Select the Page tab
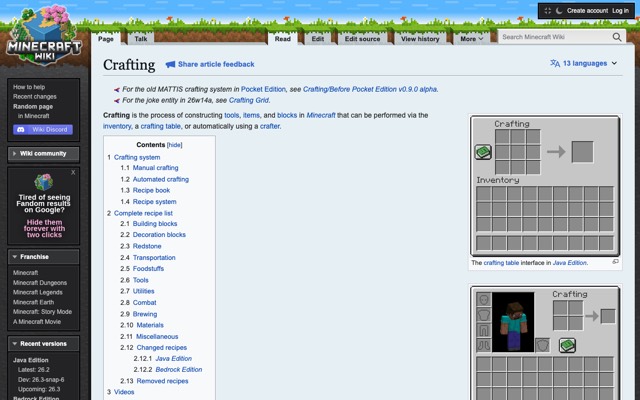Viewport: 640px width, 400px height. tap(106, 39)
